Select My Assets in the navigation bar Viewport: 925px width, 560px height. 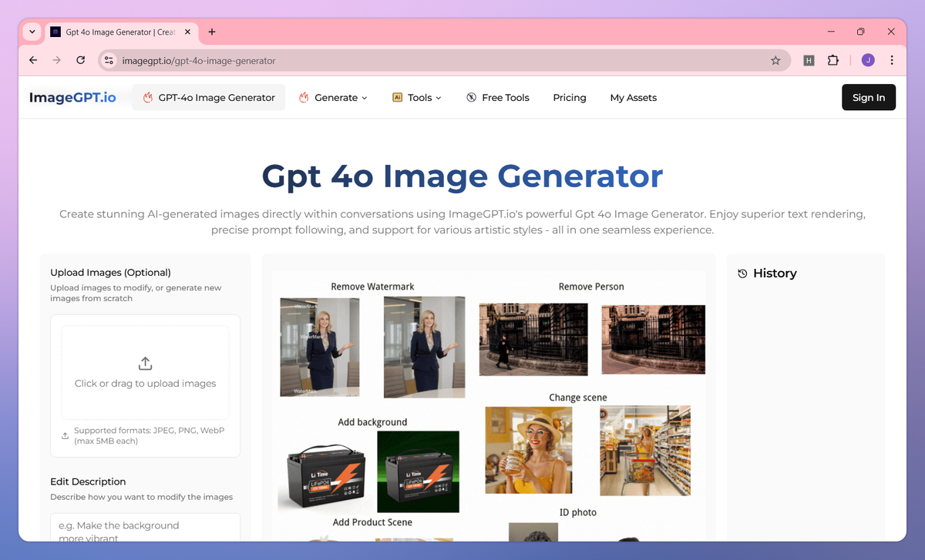click(633, 97)
